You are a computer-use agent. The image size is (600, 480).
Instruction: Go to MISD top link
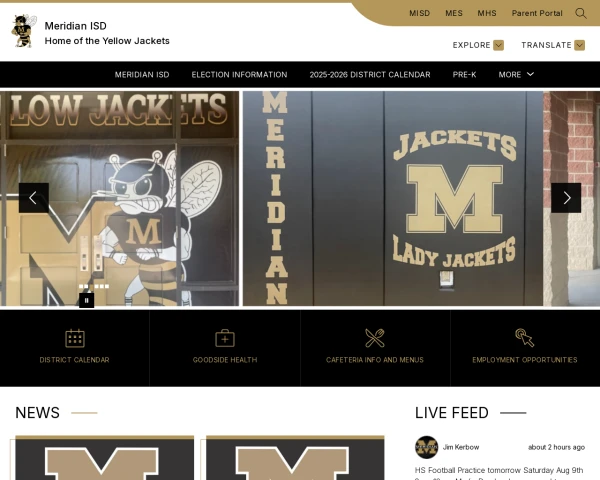coord(420,13)
